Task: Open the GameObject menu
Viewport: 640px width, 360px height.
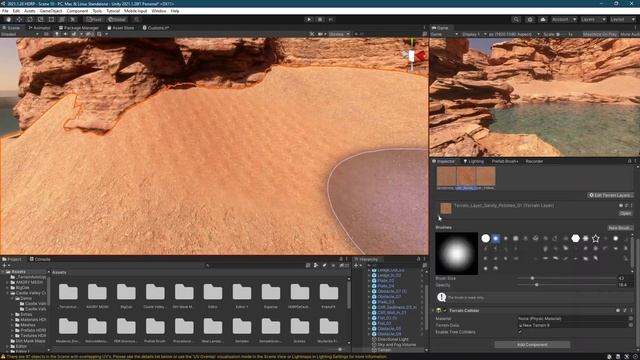Action: tap(51, 11)
